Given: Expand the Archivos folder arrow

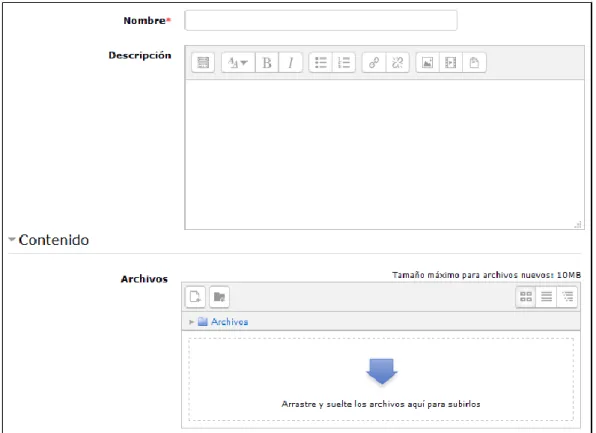Looking at the screenshot, I should [192, 322].
